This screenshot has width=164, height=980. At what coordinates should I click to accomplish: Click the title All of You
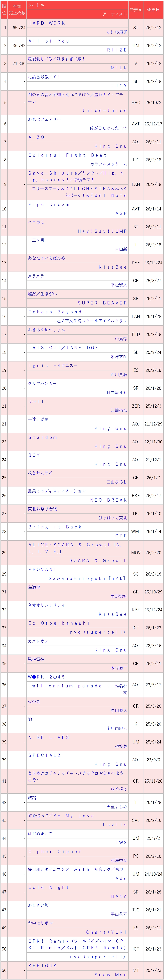[48, 41]
